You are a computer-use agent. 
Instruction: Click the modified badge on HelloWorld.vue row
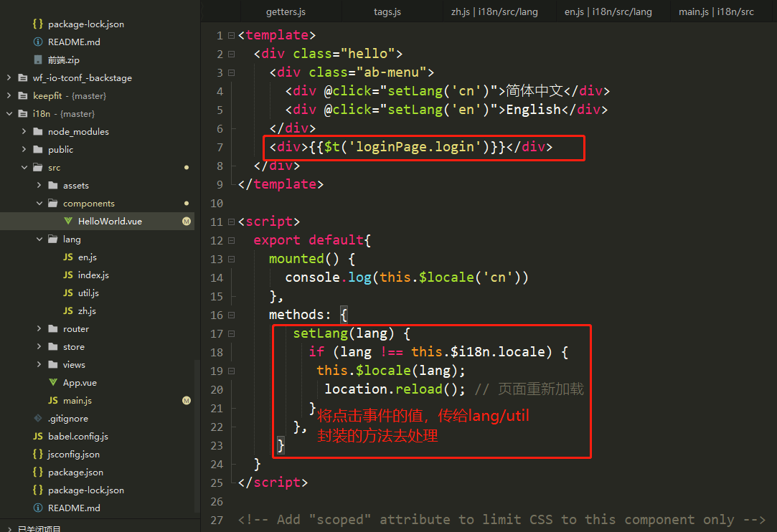(187, 221)
